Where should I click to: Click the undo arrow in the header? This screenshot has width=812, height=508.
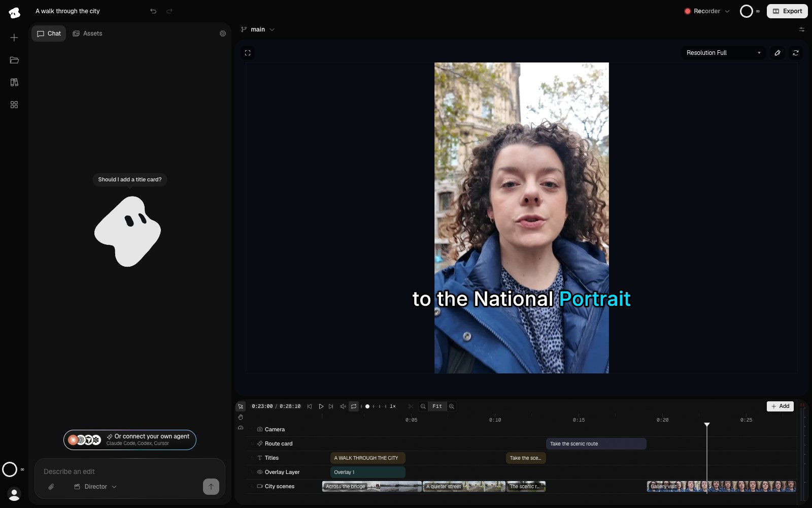coord(153,11)
